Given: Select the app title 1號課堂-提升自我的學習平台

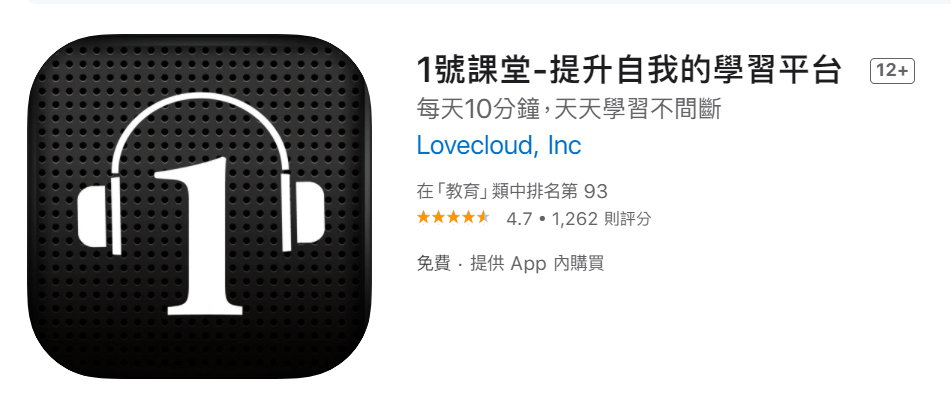Looking at the screenshot, I should 629,71.
